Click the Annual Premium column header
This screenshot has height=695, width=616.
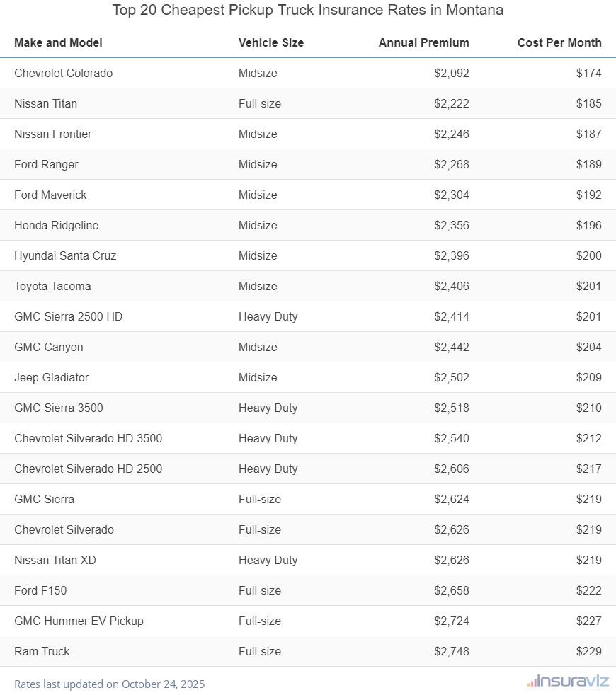coord(423,42)
